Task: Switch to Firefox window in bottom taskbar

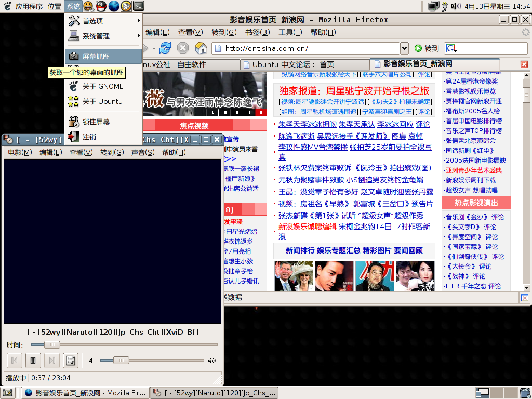Action: pyautogui.click(x=85, y=393)
